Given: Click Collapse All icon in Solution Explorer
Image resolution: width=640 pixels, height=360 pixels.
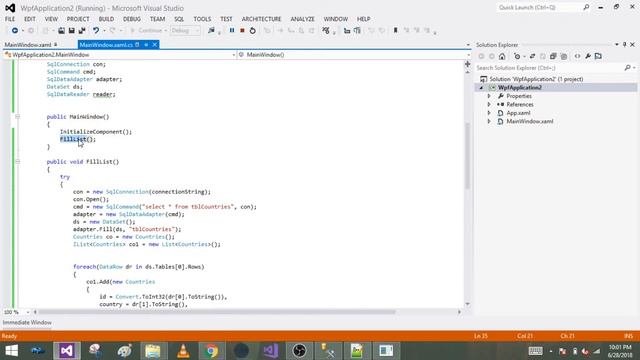Looking at the screenshot, I should [553, 56].
